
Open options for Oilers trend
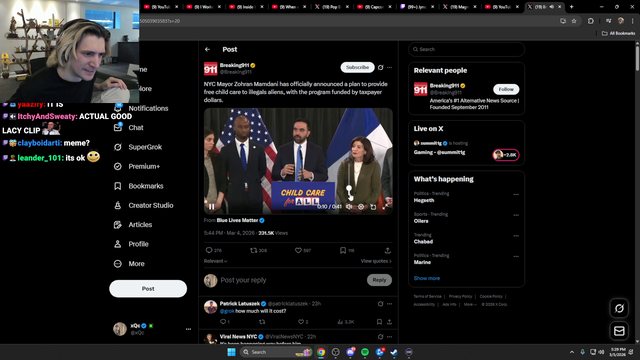[x=516, y=215]
